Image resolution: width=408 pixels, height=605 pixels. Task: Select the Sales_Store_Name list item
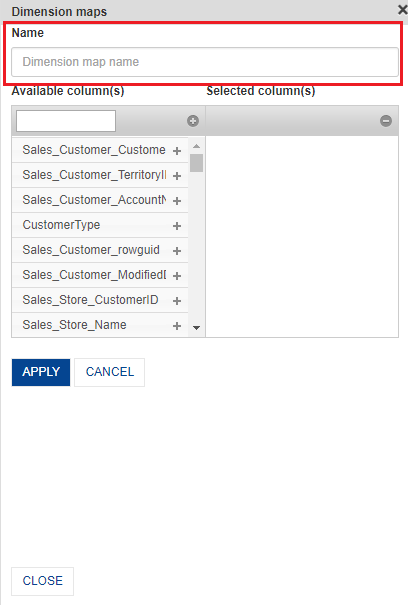(100, 325)
